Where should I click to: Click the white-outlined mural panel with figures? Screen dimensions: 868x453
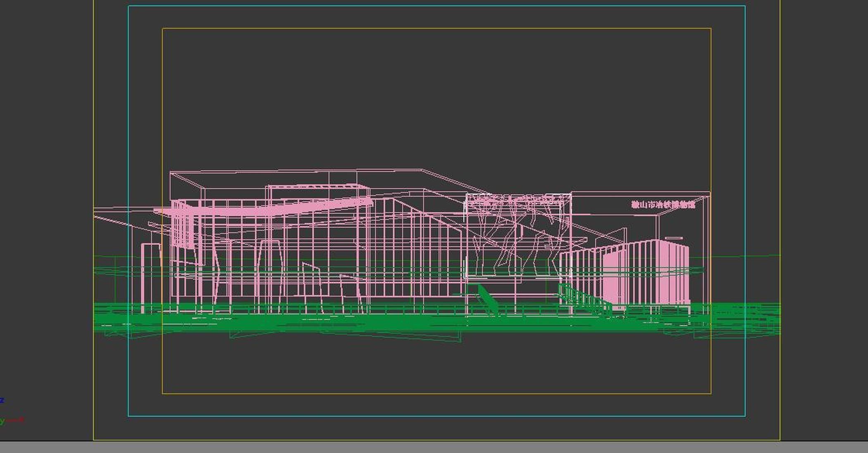click(x=518, y=236)
